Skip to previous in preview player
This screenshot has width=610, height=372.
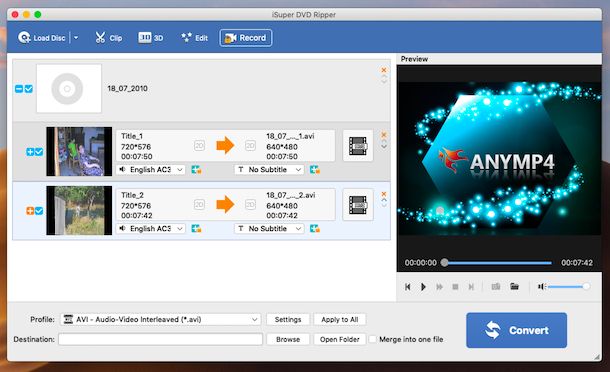coord(408,287)
